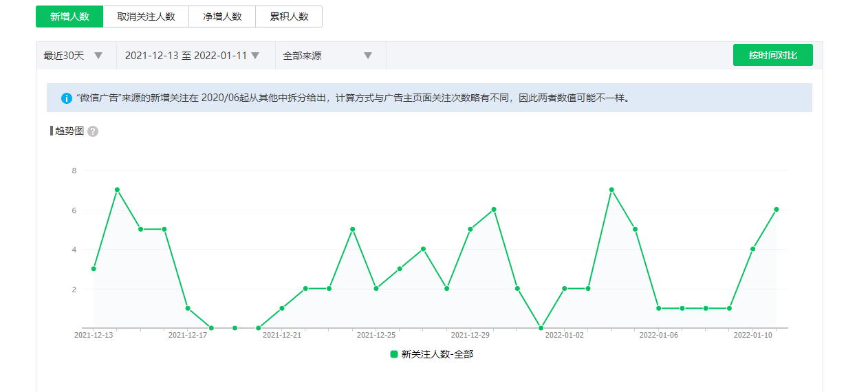Switch to the 新增人数 tab

tap(69, 17)
